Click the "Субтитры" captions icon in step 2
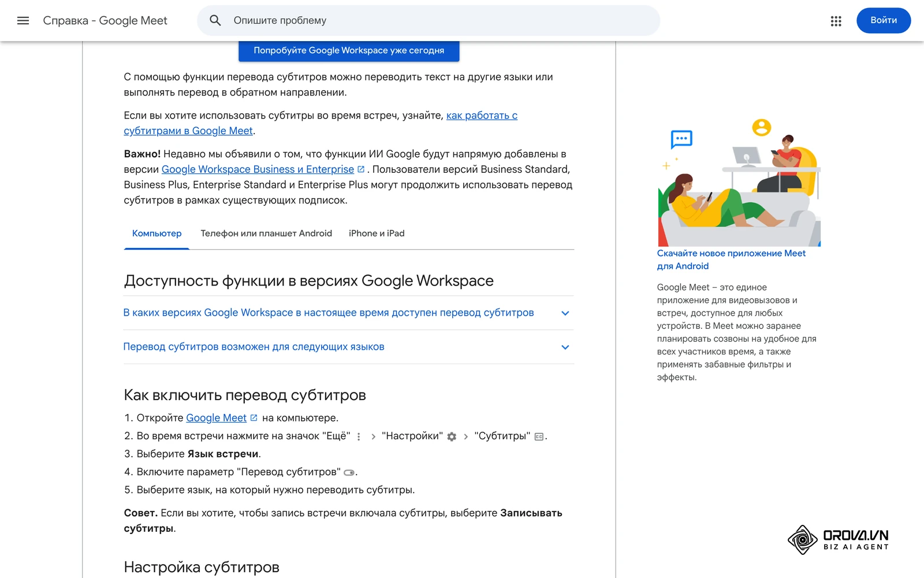 (539, 437)
